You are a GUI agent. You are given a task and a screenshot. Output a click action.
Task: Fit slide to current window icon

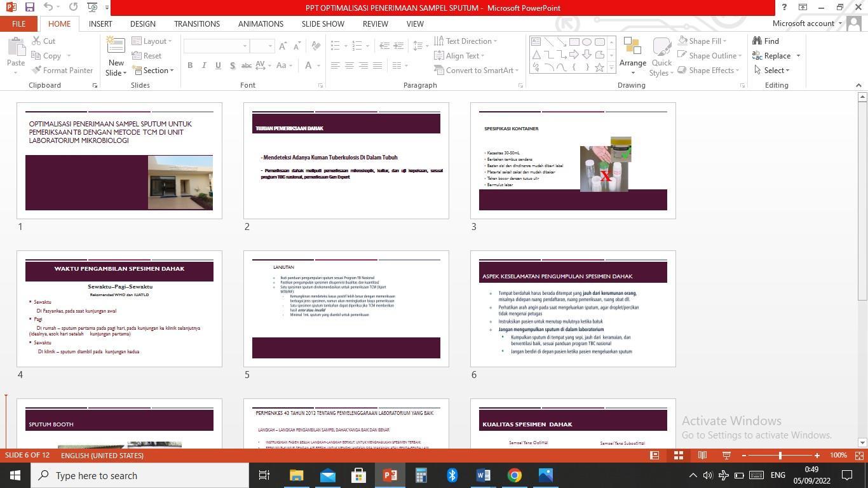click(x=859, y=456)
